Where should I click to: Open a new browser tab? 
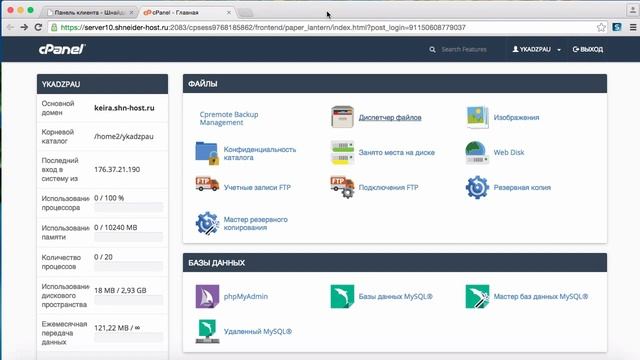[245, 13]
